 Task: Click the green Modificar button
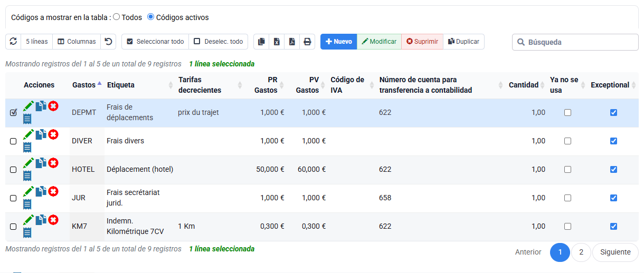pyautogui.click(x=379, y=42)
